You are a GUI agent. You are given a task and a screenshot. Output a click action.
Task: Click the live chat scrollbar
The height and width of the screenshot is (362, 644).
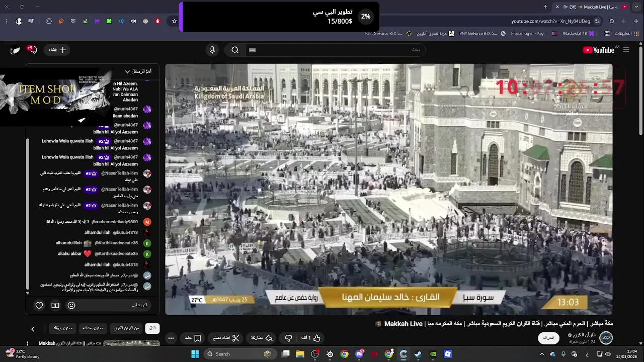click(x=28, y=214)
